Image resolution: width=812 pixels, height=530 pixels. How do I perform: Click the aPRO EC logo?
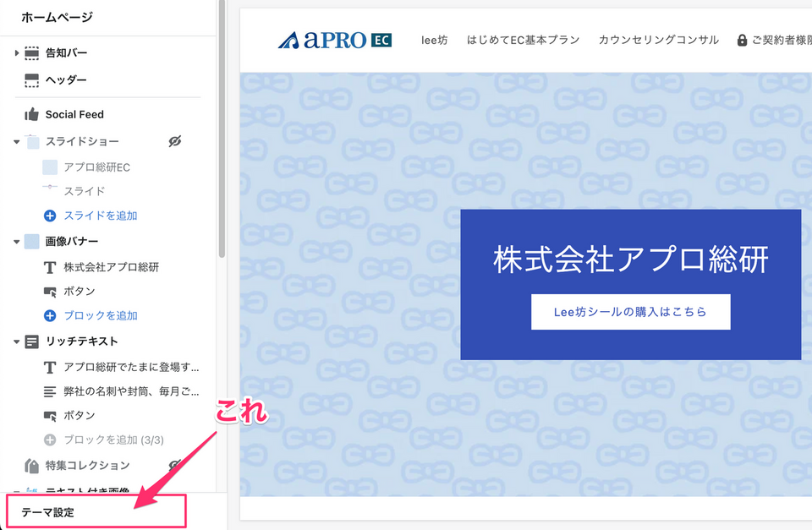point(335,40)
